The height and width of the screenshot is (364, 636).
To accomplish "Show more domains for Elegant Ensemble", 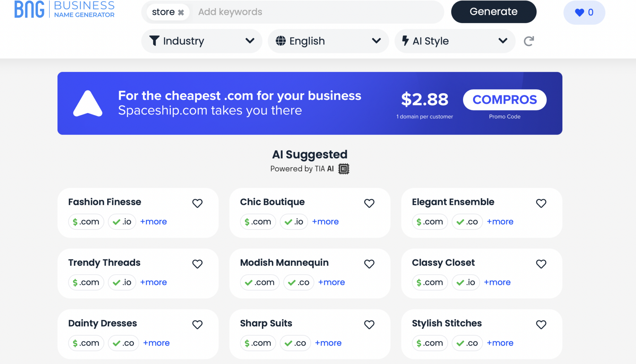I will [500, 222].
